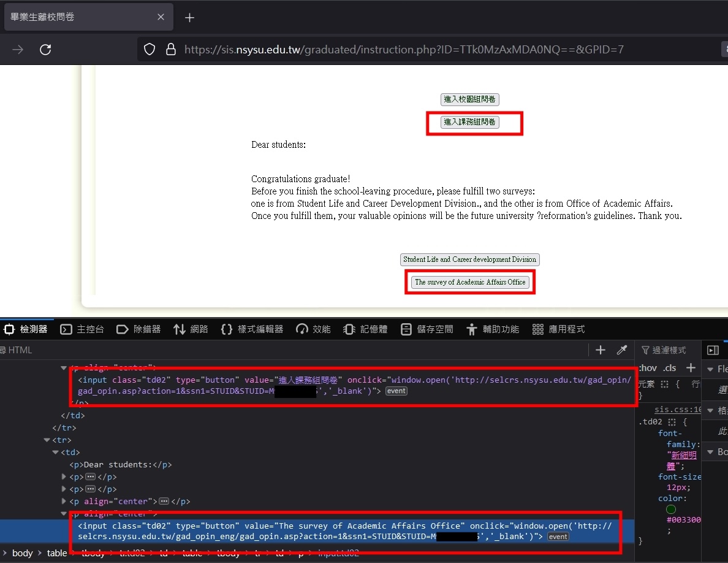Select the 畢業生離校問卷 browser tab
The height and width of the screenshot is (563, 728).
tap(88, 17)
